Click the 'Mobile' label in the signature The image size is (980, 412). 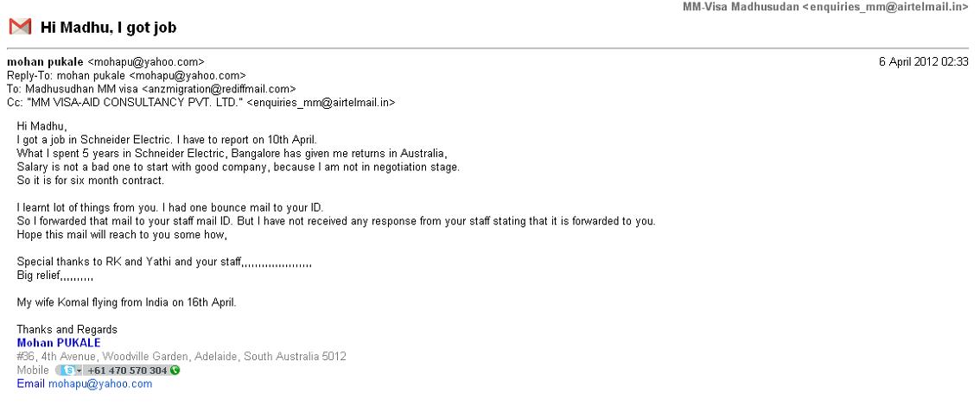pyautogui.click(x=33, y=371)
